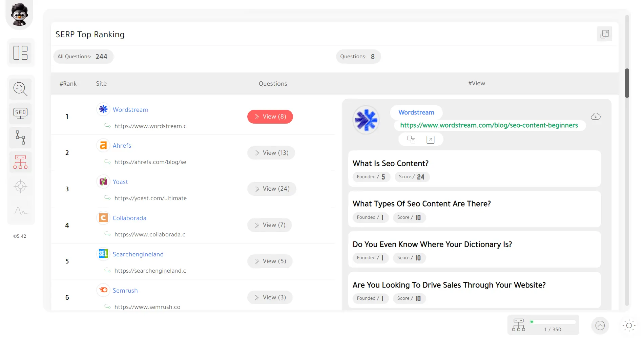The width and height of the screenshot is (644, 338).
Task: Open the Searchengineland site link
Action: coord(138,254)
